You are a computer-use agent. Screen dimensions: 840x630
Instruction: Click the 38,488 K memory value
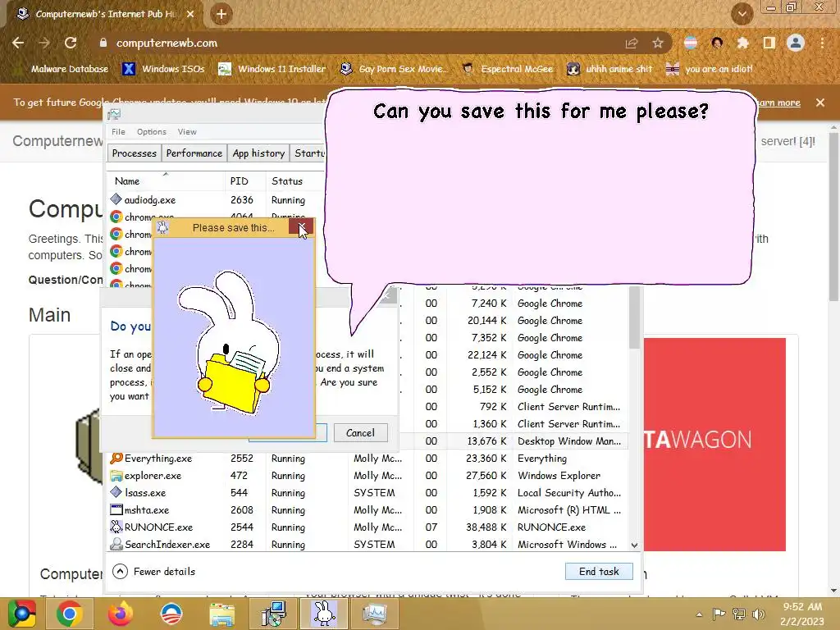[x=486, y=527]
